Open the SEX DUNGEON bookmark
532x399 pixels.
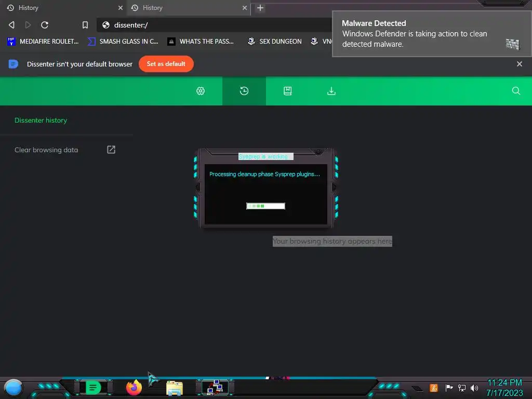[x=274, y=42]
